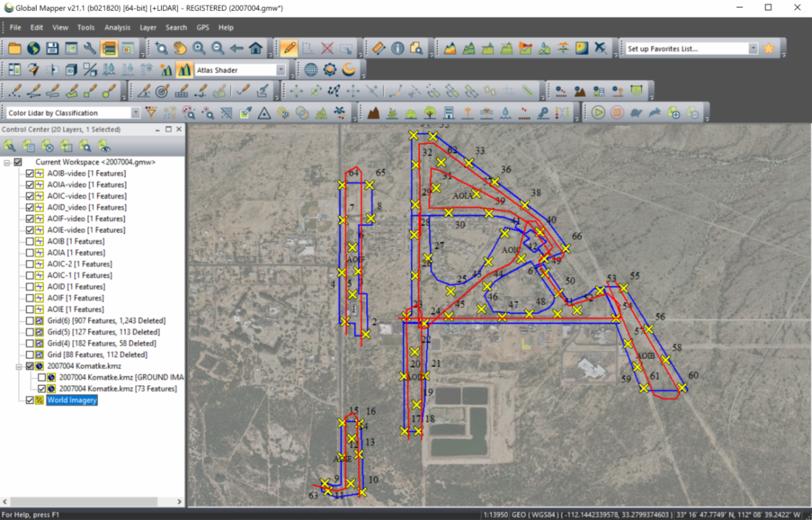This screenshot has height=520, width=812.
Task: Select the AOID_video layer in the list
Action: (x=76, y=207)
